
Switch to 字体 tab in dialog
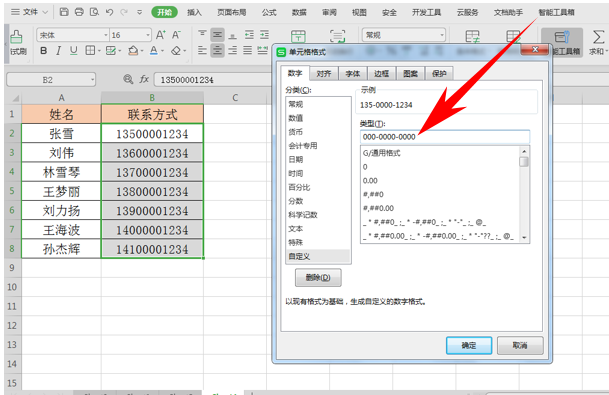pyautogui.click(x=353, y=73)
